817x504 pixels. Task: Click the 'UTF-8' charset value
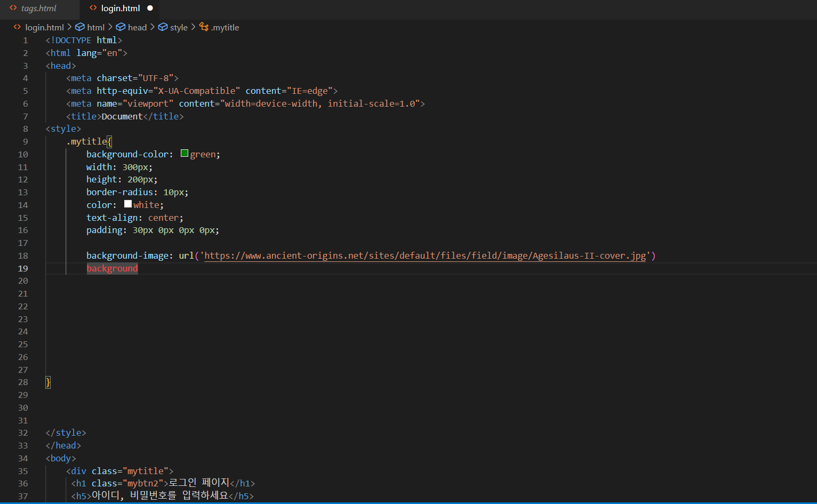coord(156,78)
